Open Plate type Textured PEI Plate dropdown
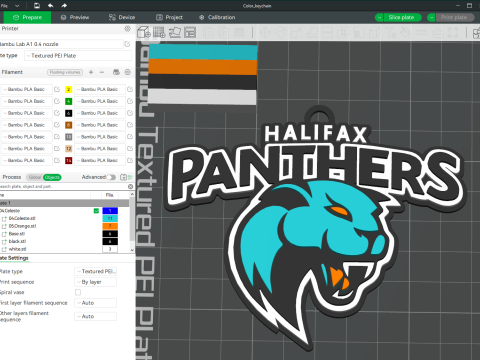This screenshot has width=480, height=360. (x=78, y=56)
